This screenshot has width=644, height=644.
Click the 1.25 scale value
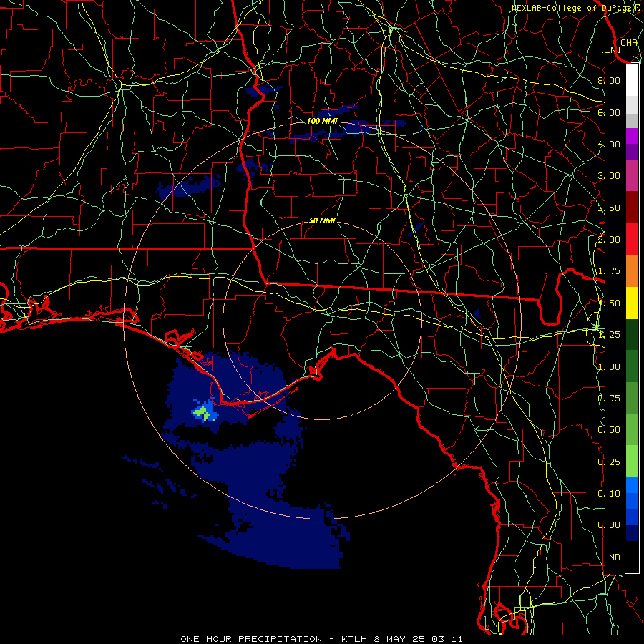609,335
